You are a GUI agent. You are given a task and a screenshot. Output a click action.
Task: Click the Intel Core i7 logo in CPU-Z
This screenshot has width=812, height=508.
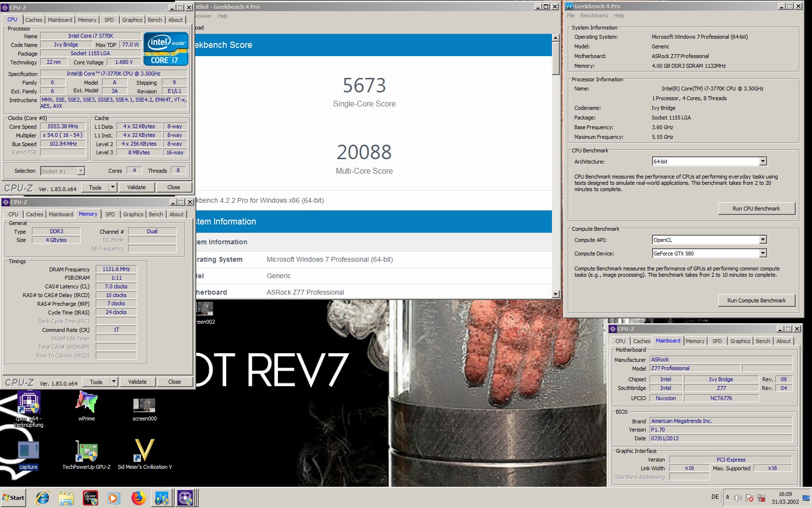click(166, 49)
